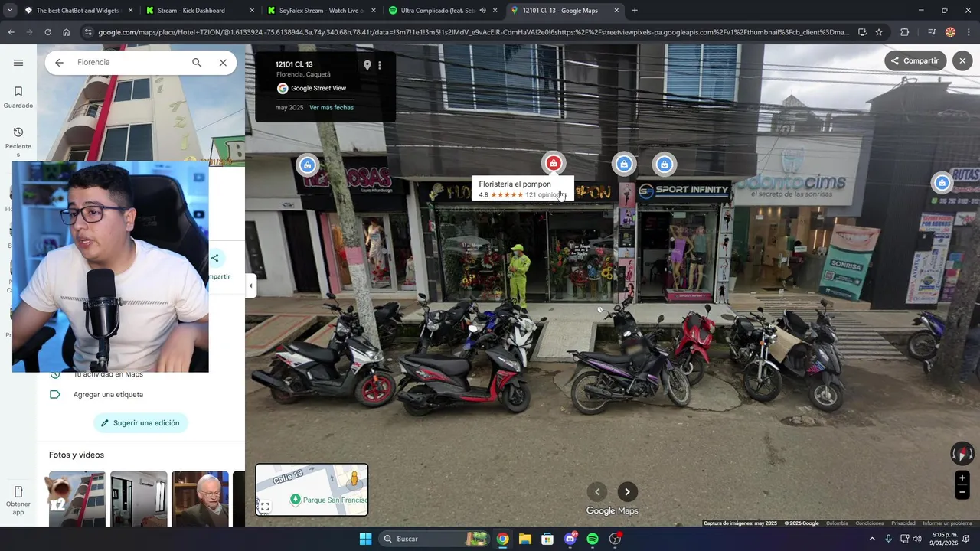Switch to SoyFalex Stream tab
This screenshot has width=980, height=551.
tap(322, 11)
